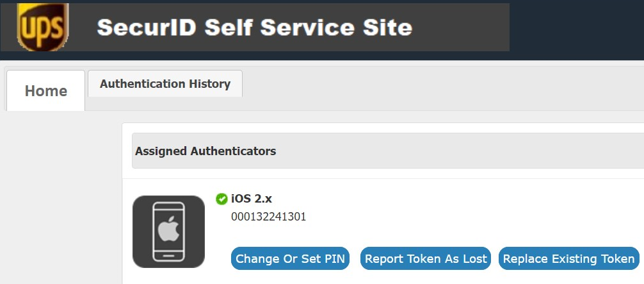
Task: Click the token serial number 000132241301
Action: point(269,217)
